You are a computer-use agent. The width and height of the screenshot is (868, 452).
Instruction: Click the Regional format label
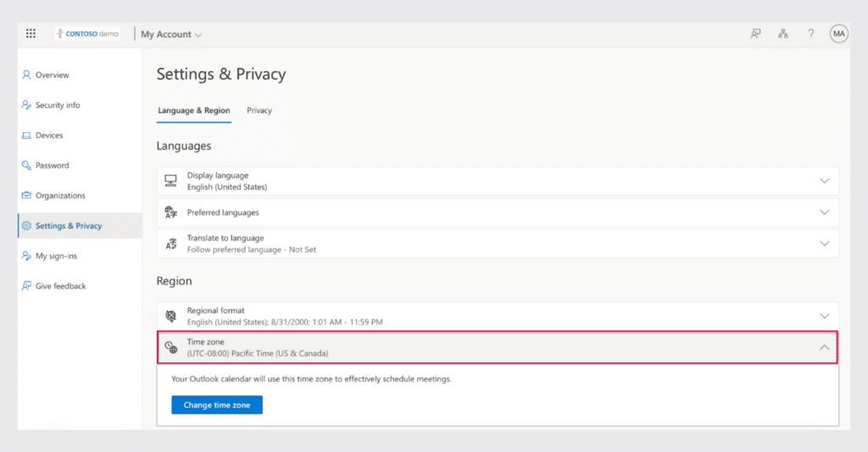[215, 310]
